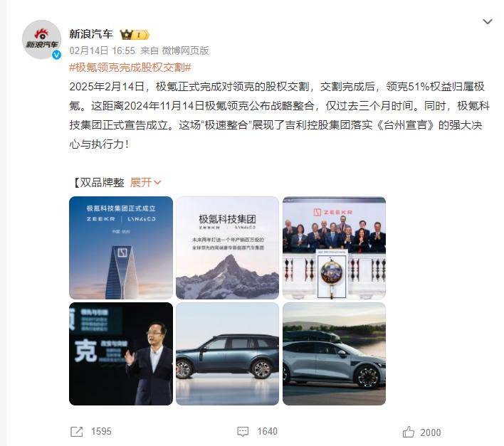Open hashtag #极氪领克完成股权交割#
Viewport: 504px width, 446px height.
[x=130, y=68]
